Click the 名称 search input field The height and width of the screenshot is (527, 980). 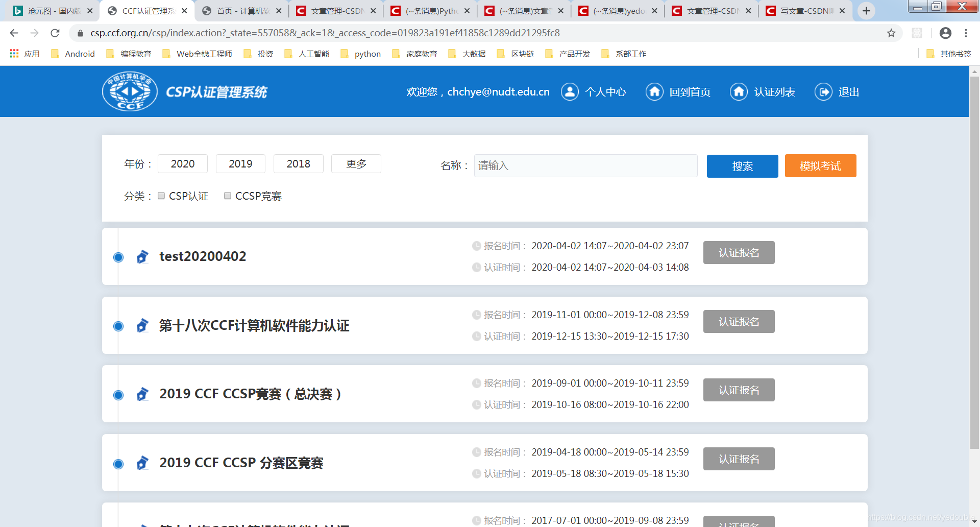585,165
